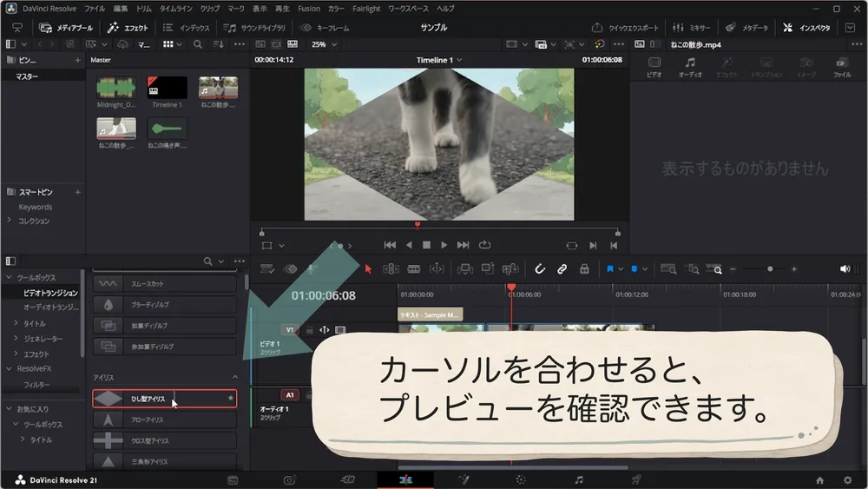Click the search magnifier in media pool
This screenshot has width=868, height=489.
(198, 44)
